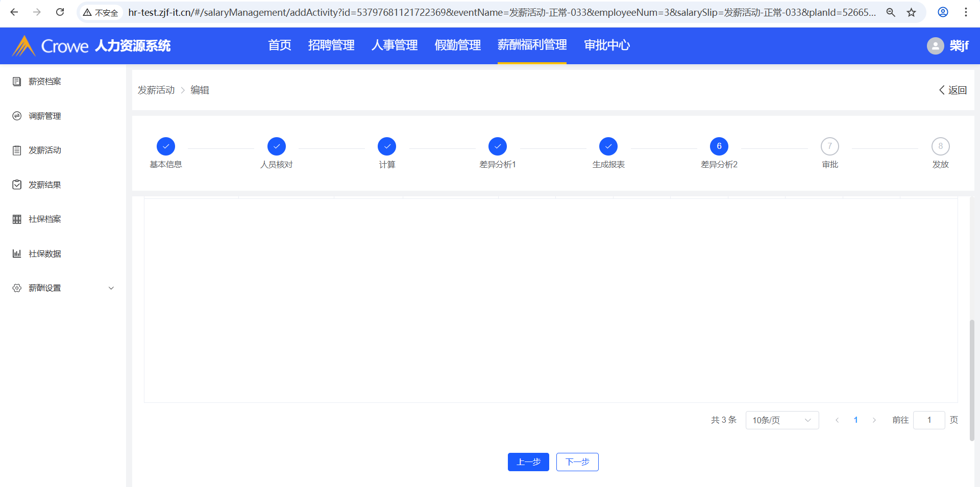Select step 7 审批 circle
Image resolution: width=980 pixels, height=487 pixels.
pos(829,146)
